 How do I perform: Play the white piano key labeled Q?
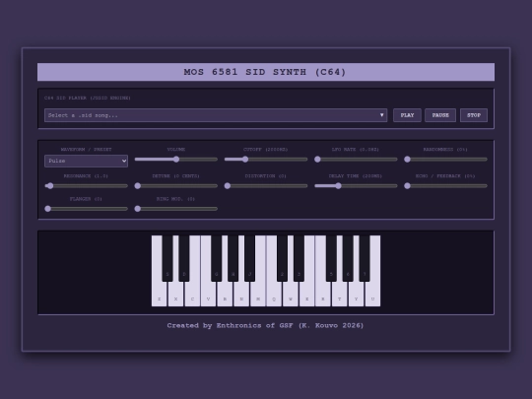click(274, 294)
